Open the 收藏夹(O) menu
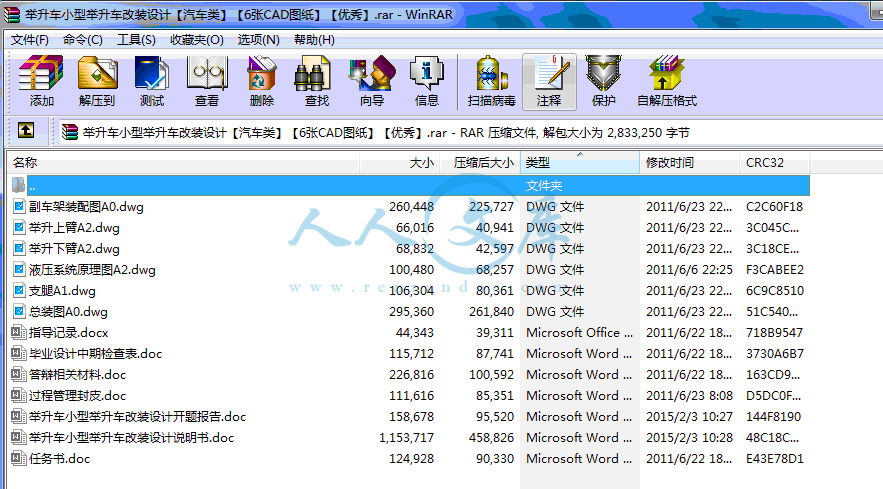883x489 pixels. coord(197,40)
